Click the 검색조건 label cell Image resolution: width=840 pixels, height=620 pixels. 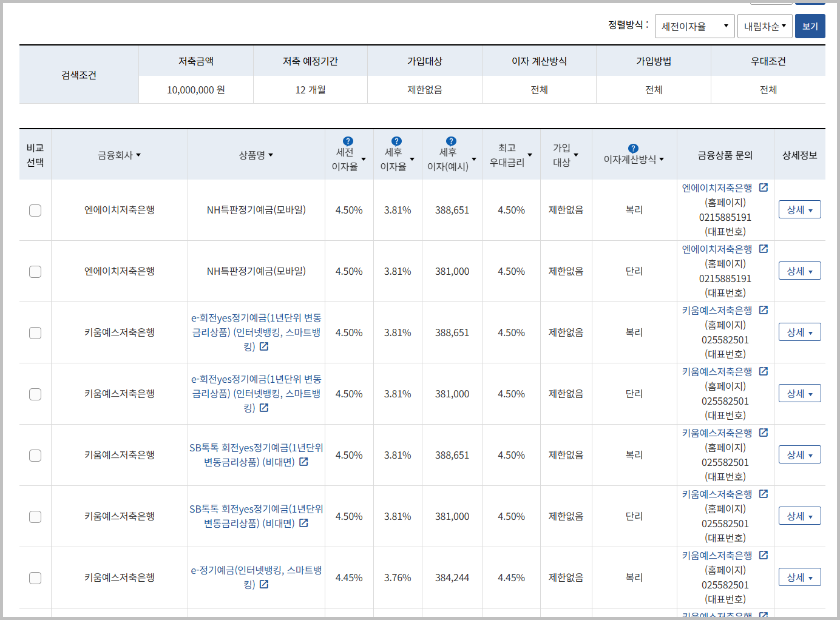click(x=79, y=75)
